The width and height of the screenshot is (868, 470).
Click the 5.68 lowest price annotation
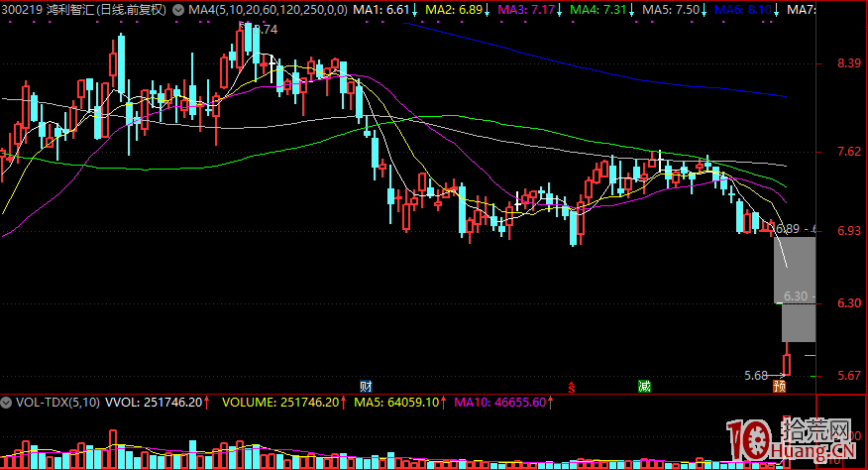coord(756,376)
